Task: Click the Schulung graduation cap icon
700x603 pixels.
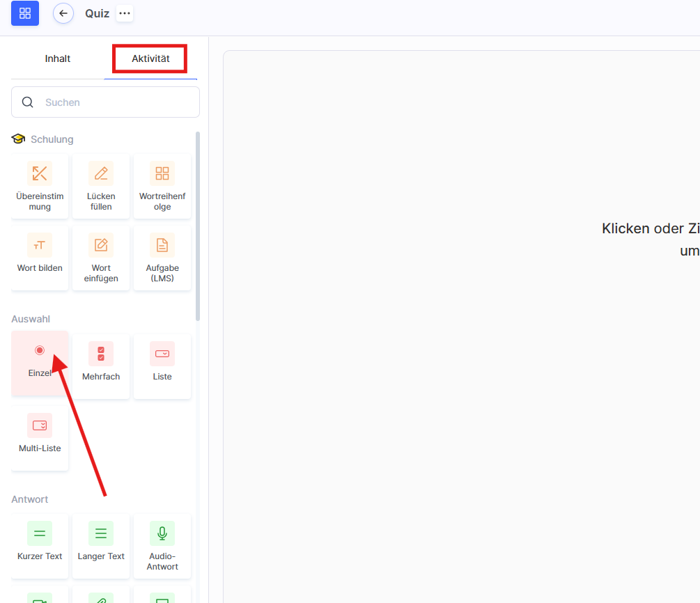Action: [18, 139]
